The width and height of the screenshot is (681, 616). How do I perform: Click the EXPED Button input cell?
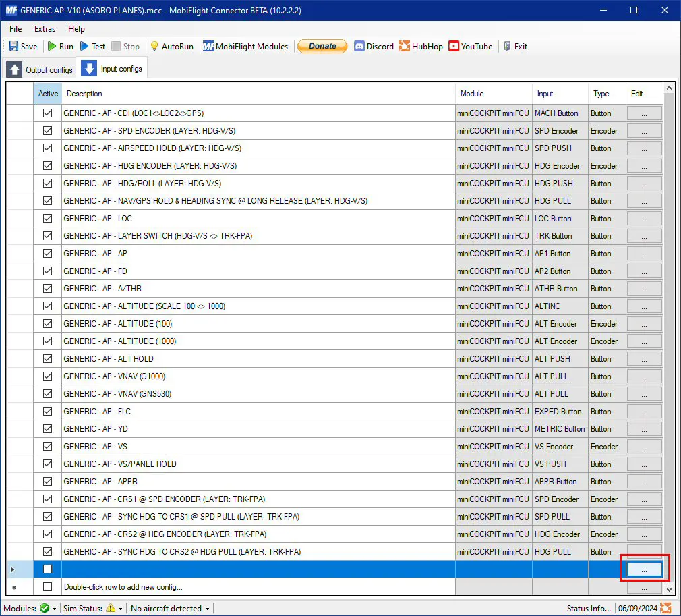(x=560, y=412)
